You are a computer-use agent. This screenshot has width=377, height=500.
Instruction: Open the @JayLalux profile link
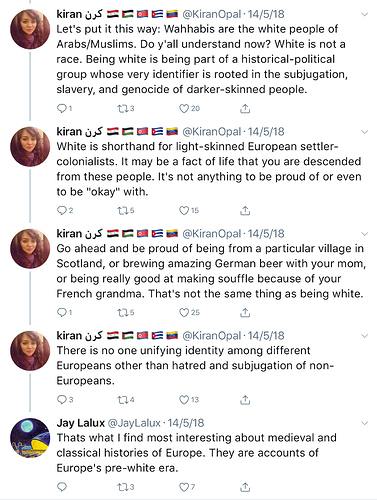point(134,423)
